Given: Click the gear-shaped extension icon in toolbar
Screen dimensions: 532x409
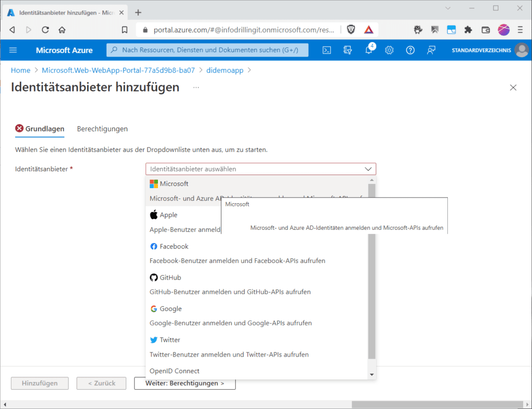Looking at the screenshot, I should click(x=418, y=30).
